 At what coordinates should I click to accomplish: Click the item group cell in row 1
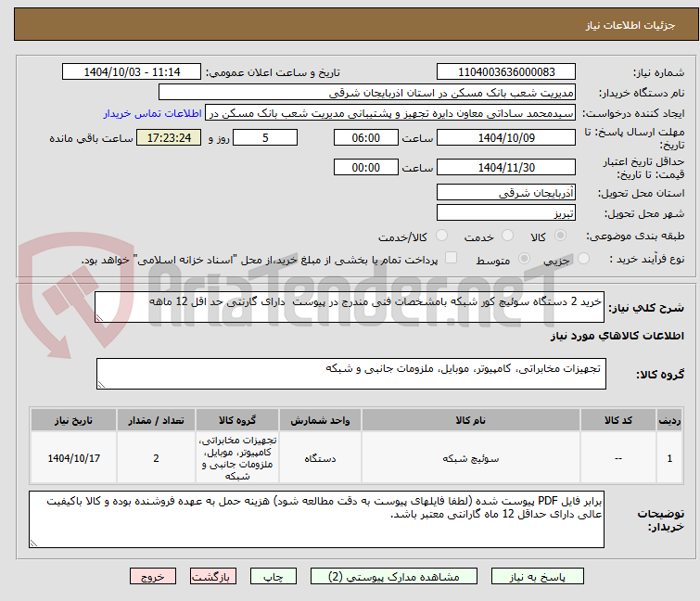coord(237,458)
